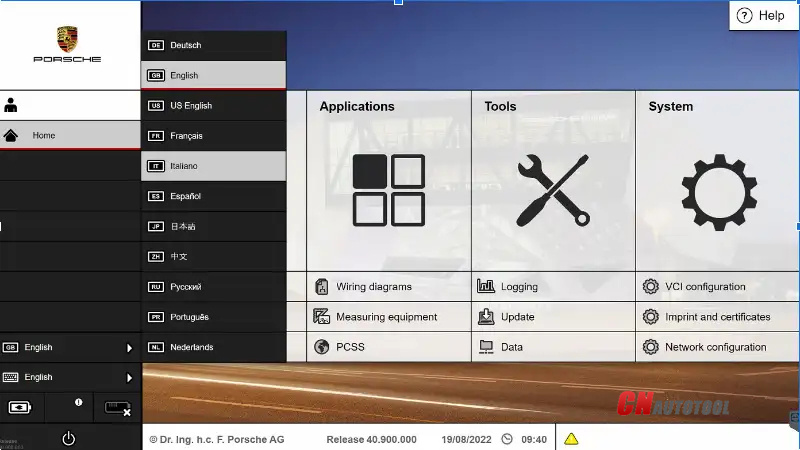This screenshot has height=450, width=800.
Task: Click the Measuring equipment icon
Action: point(321,317)
